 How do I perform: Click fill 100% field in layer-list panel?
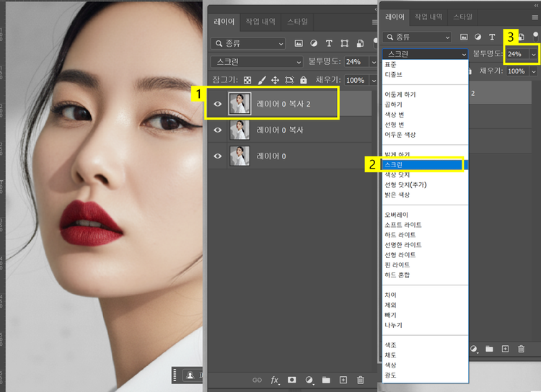(x=356, y=80)
